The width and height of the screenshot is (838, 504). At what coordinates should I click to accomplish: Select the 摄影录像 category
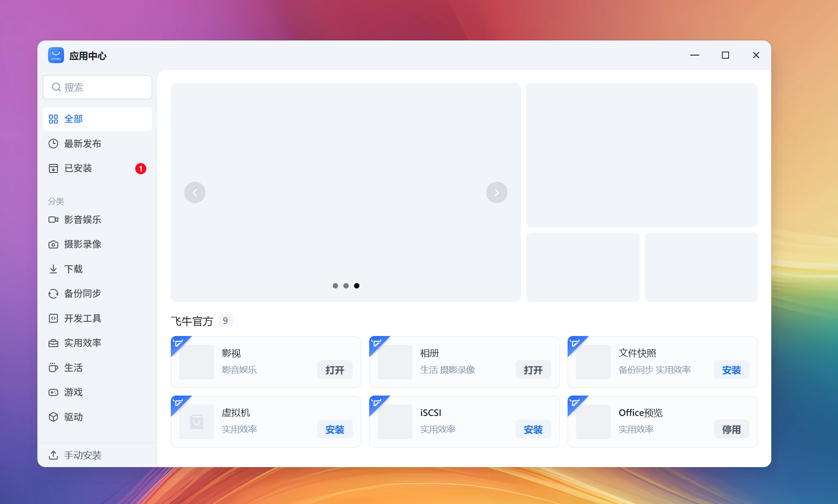tap(83, 244)
